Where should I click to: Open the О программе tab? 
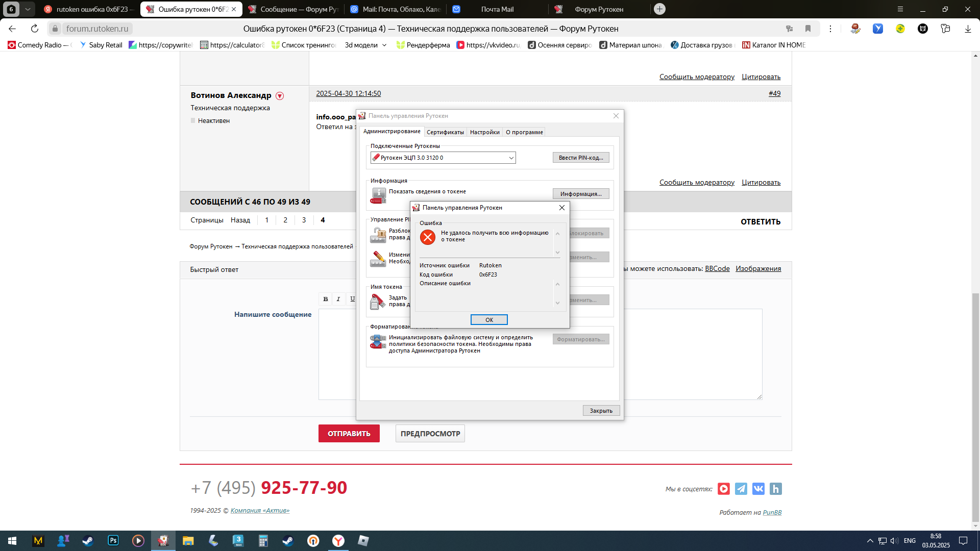click(524, 132)
